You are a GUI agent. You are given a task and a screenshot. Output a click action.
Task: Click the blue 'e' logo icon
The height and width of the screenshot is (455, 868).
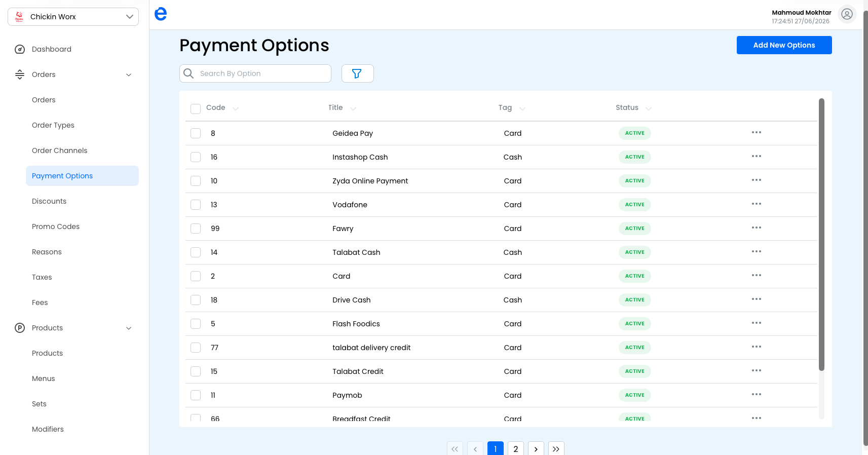click(x=161, y=14)
